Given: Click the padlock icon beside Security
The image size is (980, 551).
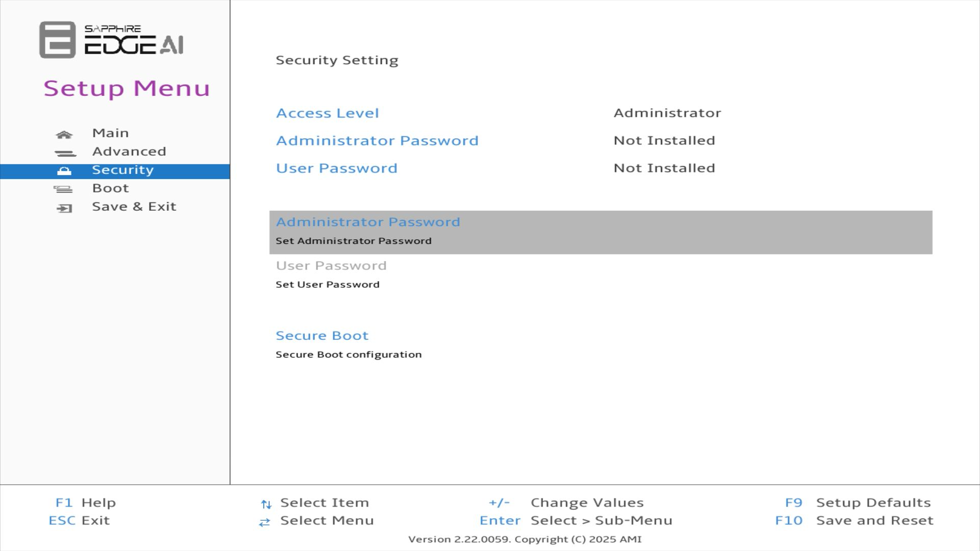Looking at the screenshot, I should (64, 171).
